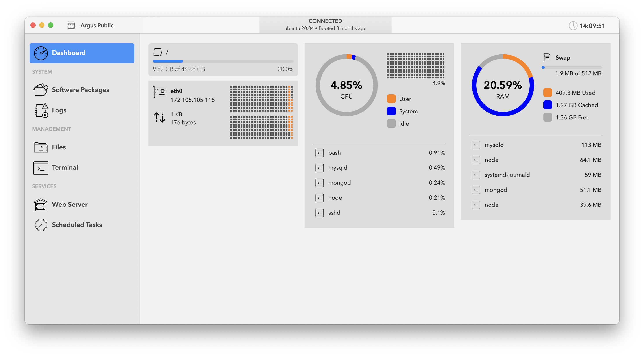The image size is (644, 357).
Task: Click the CONNECTED status header
Action: pos(325,24)
